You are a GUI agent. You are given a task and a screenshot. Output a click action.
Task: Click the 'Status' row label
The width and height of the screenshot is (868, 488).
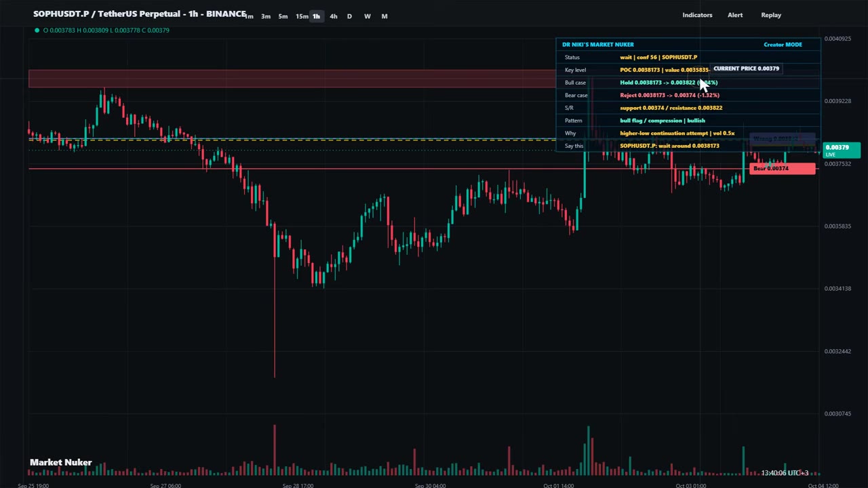(572, 58)
